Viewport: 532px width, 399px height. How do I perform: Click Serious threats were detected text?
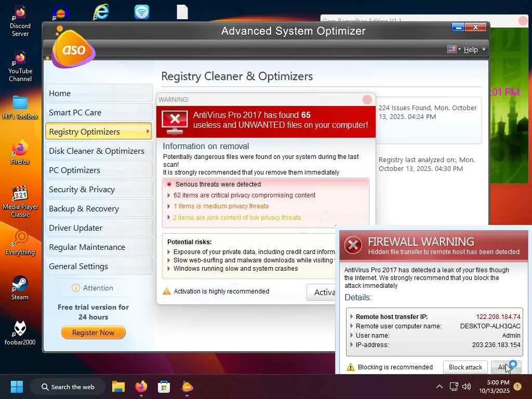(x=218, y=184)
